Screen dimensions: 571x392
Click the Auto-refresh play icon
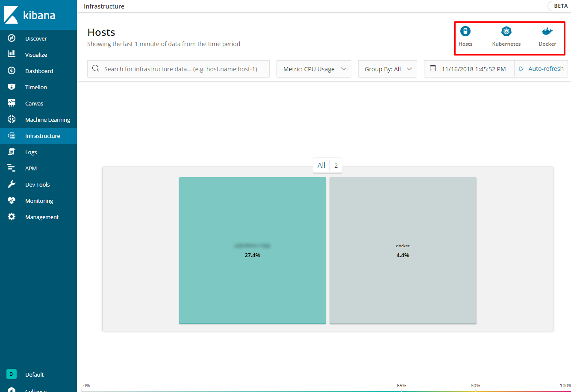pos(521,69)
